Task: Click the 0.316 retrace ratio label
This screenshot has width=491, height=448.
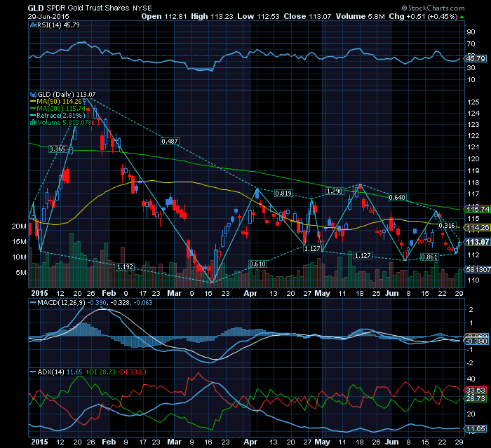Action: tap(447, 226)
